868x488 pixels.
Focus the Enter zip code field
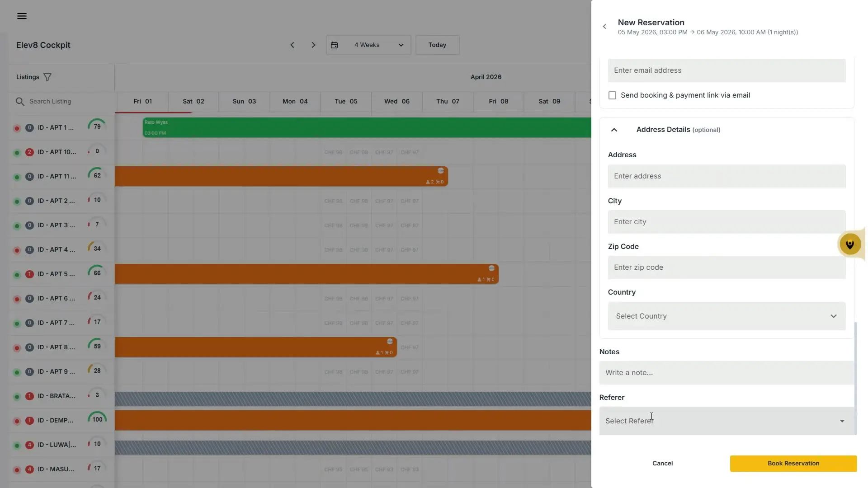[x=726, y=267]
